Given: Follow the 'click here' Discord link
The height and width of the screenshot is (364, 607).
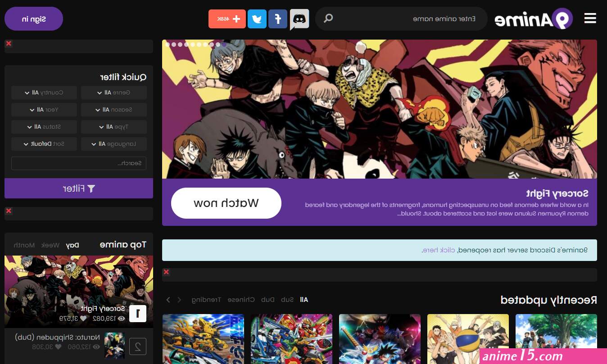Looking at the screenshot, I should (x=439, y=250).
